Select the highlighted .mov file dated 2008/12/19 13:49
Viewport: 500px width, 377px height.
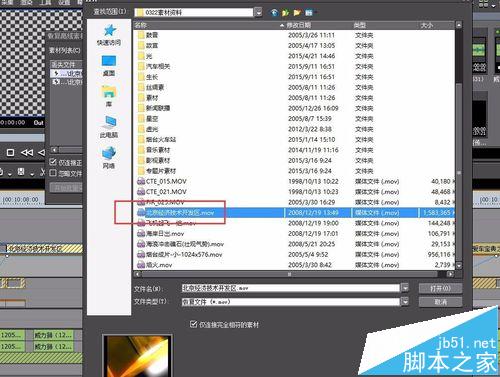296,213
